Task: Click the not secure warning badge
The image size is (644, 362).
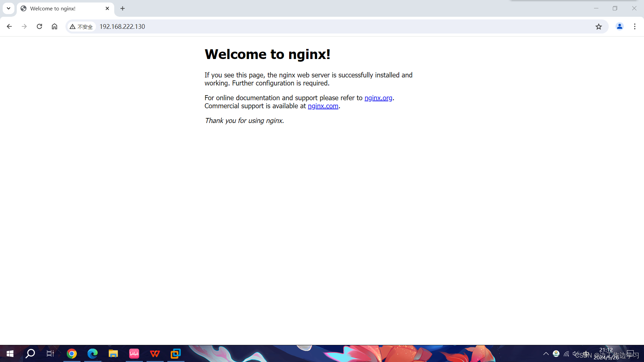Action: (x=81, y=26)
